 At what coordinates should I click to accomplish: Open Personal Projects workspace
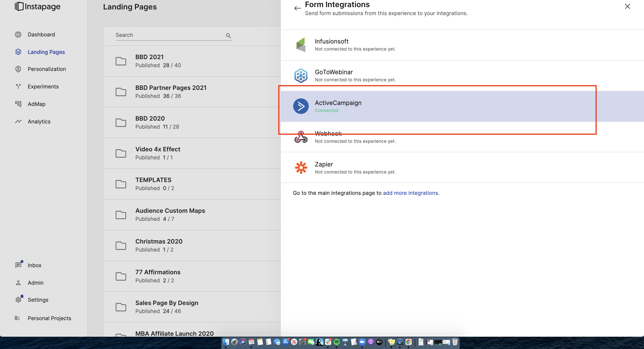49,318
